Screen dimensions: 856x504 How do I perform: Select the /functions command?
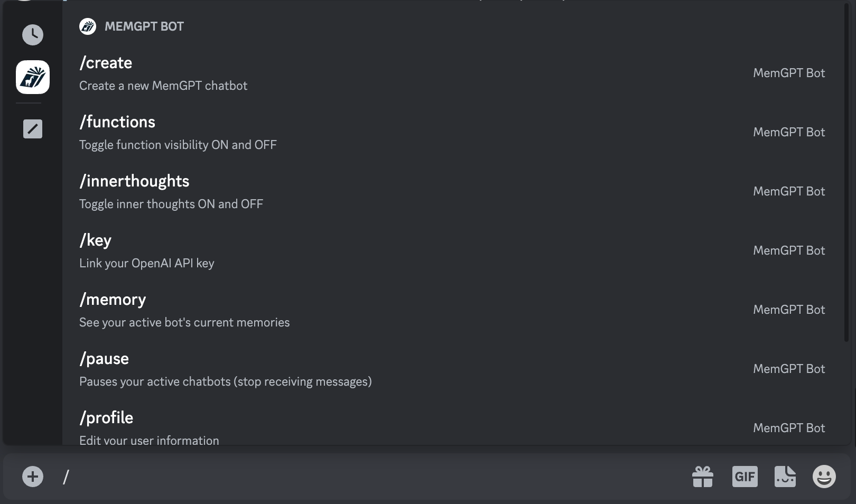click(x=452, y=133)
